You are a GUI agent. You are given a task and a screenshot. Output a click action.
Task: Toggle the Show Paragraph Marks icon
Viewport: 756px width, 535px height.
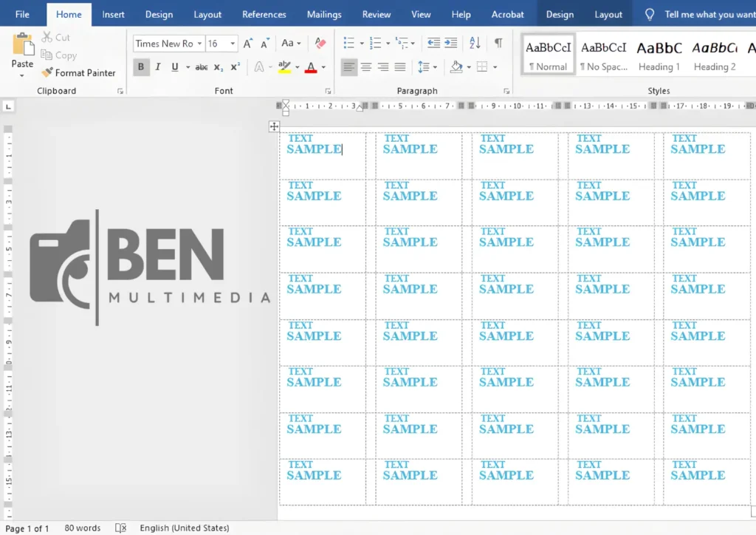click(x=499, y=43)
